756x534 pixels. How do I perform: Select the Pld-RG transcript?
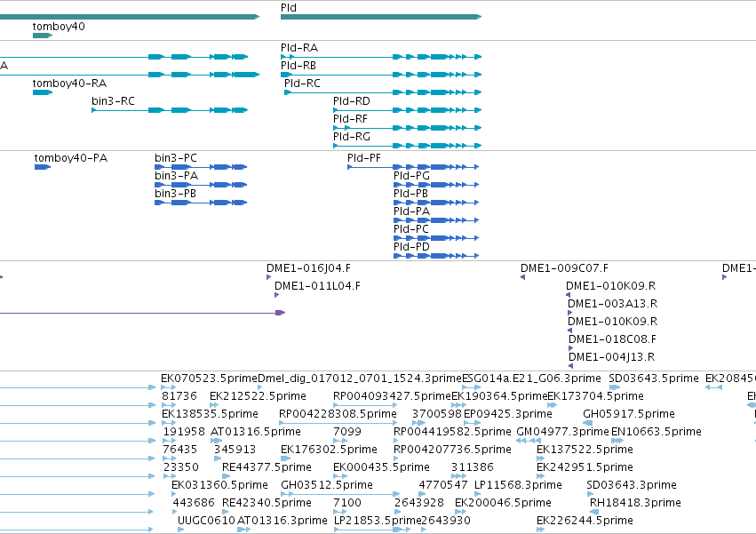pos(408,146)
